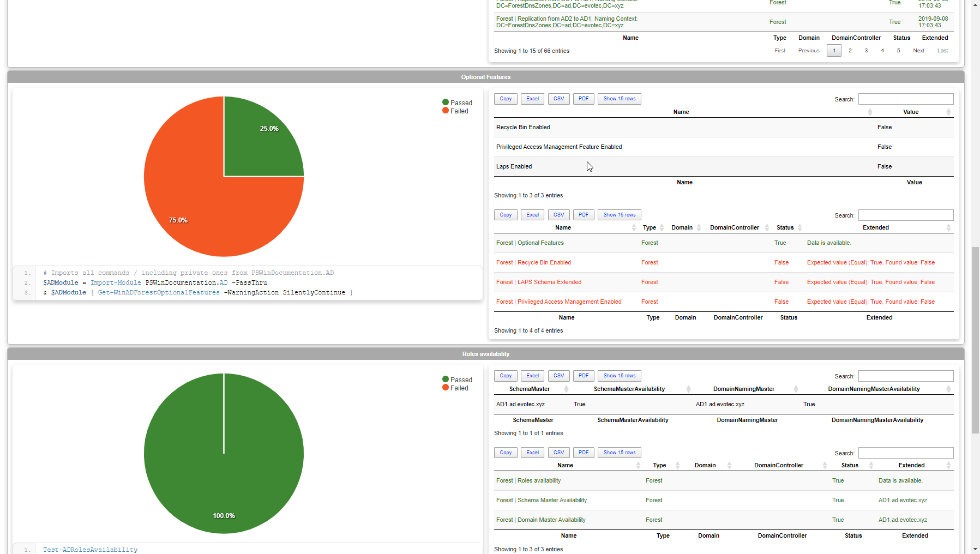Screen dimensions: 980x554
Task: Sort by the Value column using its sort arrows
Action: (948, 112)
